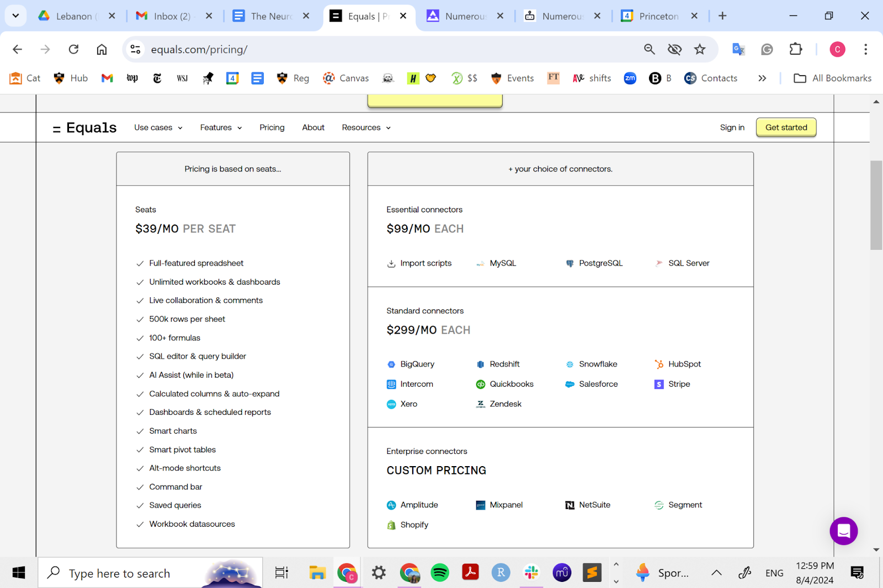Click the Snowflake connector icon
Screen dimensions: 883x588
click(570, 365)
